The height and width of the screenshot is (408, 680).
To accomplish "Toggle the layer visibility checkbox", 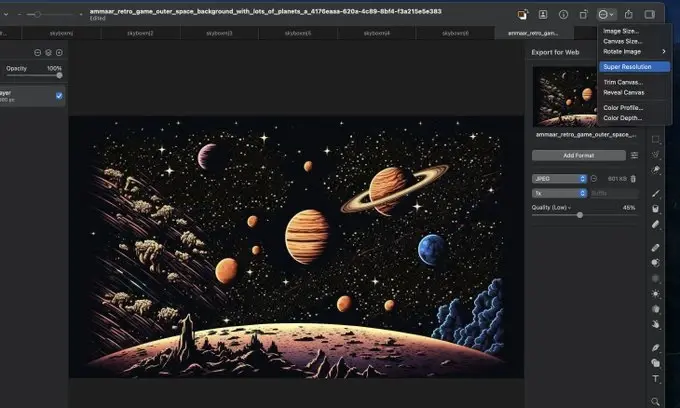I will click(59, 96).
